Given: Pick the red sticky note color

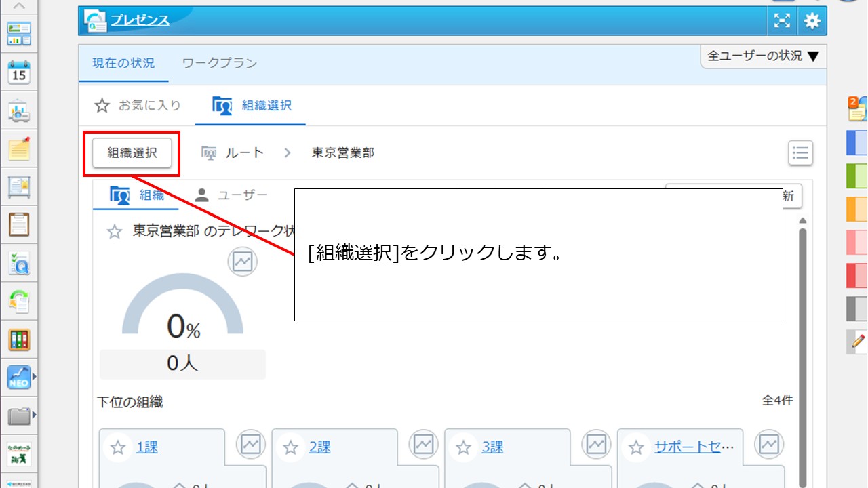Looking at the screenshot, I should point(857,276).
